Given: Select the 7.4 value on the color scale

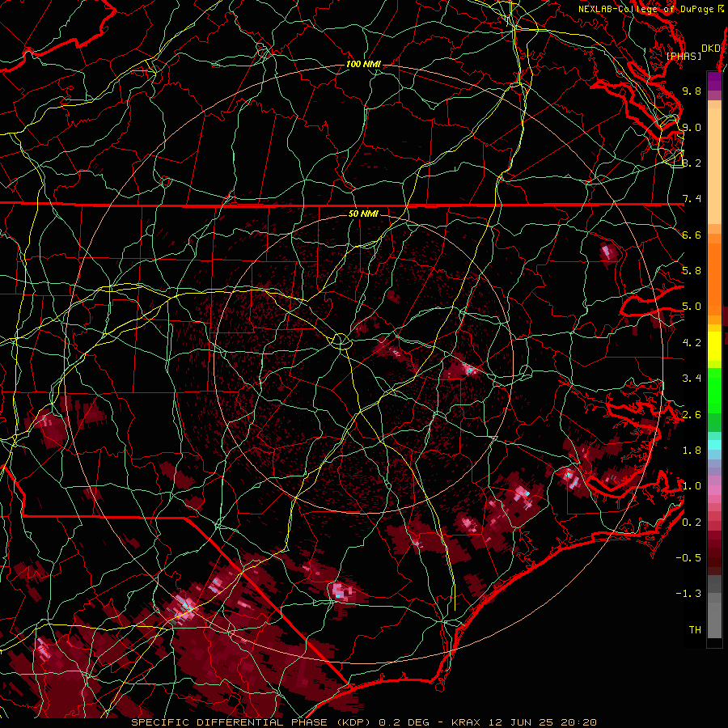Looking at the screenshot, I should point(692,199).
